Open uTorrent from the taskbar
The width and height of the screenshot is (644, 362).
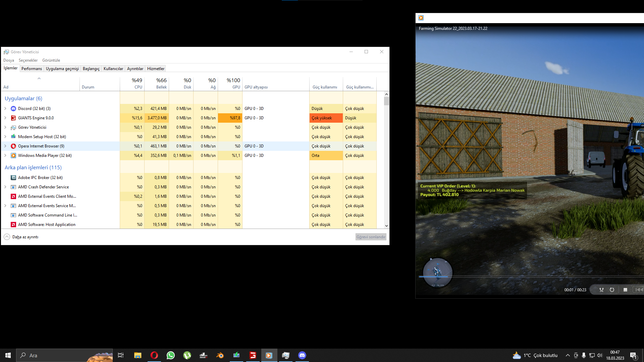click(187, 355)
